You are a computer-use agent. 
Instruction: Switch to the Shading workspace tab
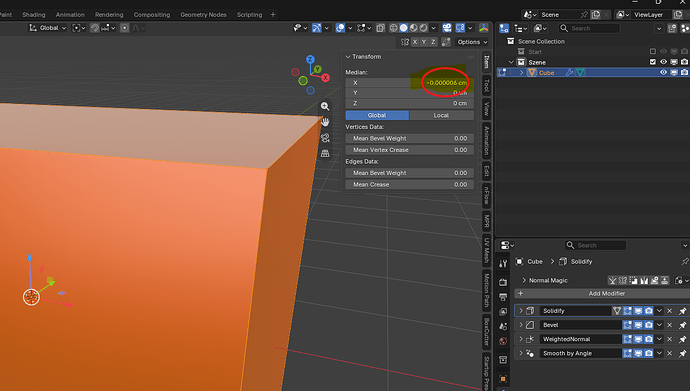point(34,15)
